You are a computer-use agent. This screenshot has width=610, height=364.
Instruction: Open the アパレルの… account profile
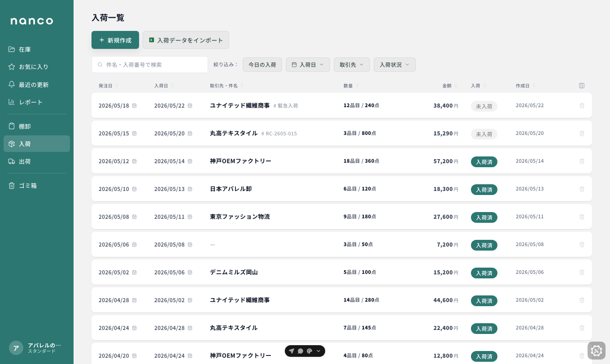click(36, 348)
